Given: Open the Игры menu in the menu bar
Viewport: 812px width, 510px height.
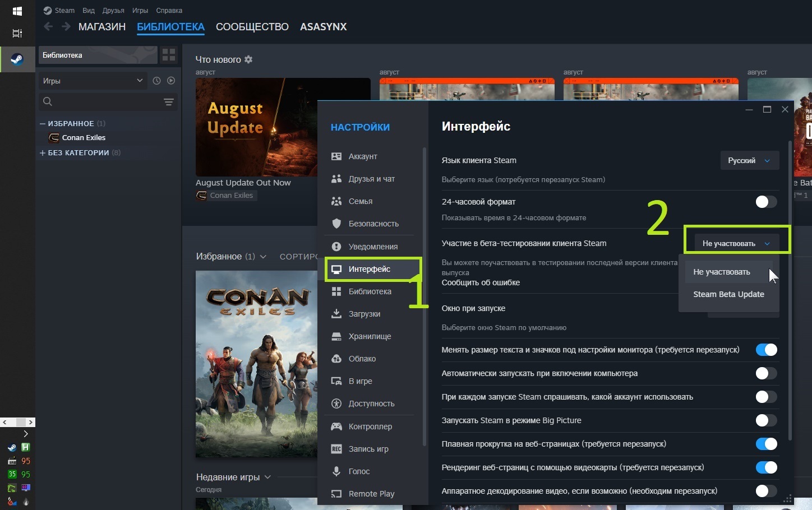Looking at the screenshot, I should [140, 10].
